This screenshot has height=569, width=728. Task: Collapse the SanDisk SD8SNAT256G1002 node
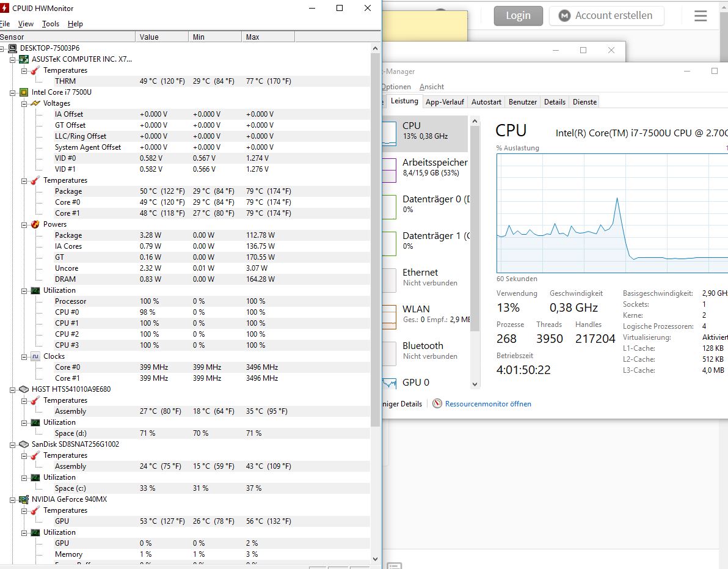(x=13, y=444)
